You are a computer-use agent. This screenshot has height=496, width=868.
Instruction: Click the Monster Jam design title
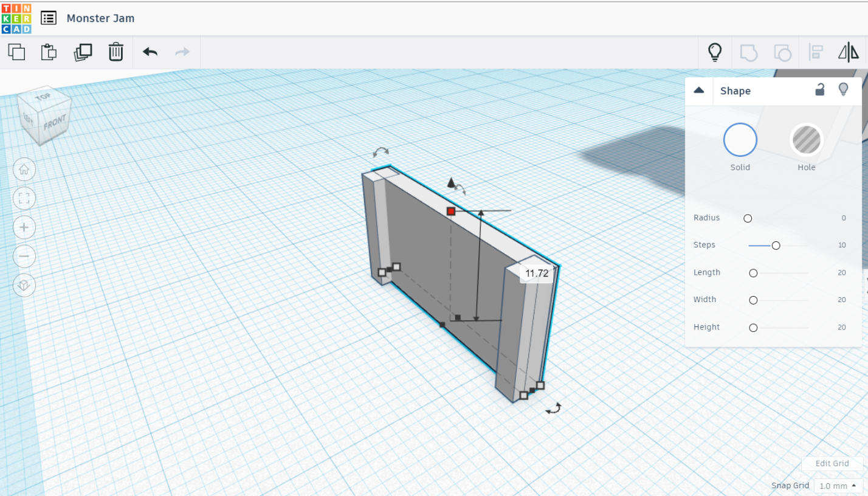[x=100, y=18]
